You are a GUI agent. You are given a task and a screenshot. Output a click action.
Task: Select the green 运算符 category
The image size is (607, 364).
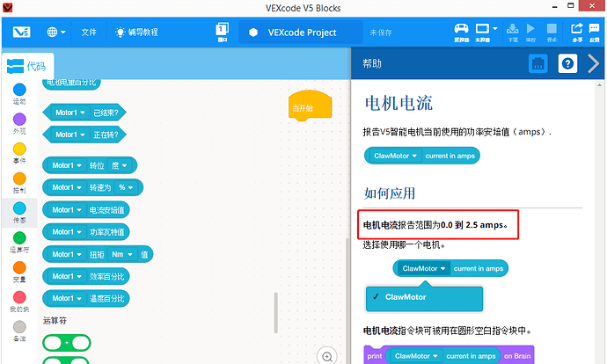tap(19, 243)
